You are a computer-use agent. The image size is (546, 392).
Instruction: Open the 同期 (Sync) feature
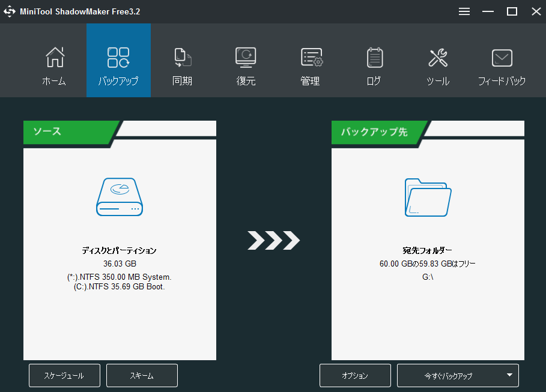click(182, 60)
